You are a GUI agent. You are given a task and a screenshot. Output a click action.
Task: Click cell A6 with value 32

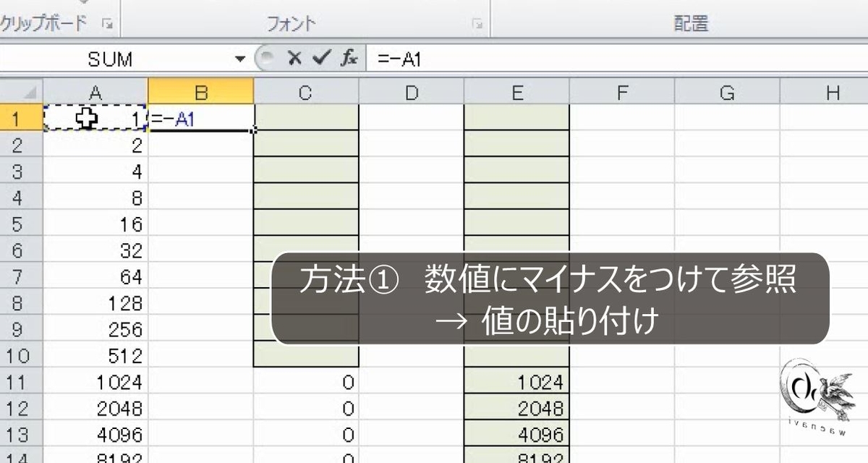click(95, 249)
